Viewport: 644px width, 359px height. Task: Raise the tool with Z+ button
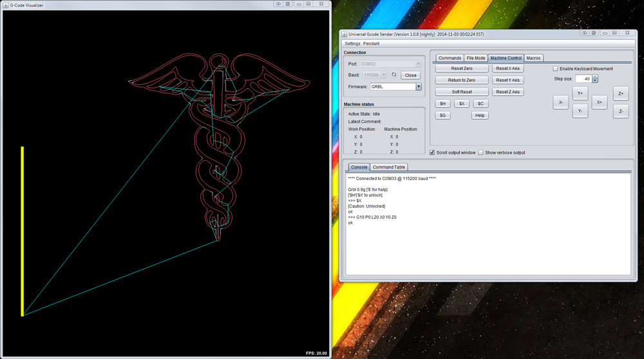pyautogui.click(x=620, y=93)
